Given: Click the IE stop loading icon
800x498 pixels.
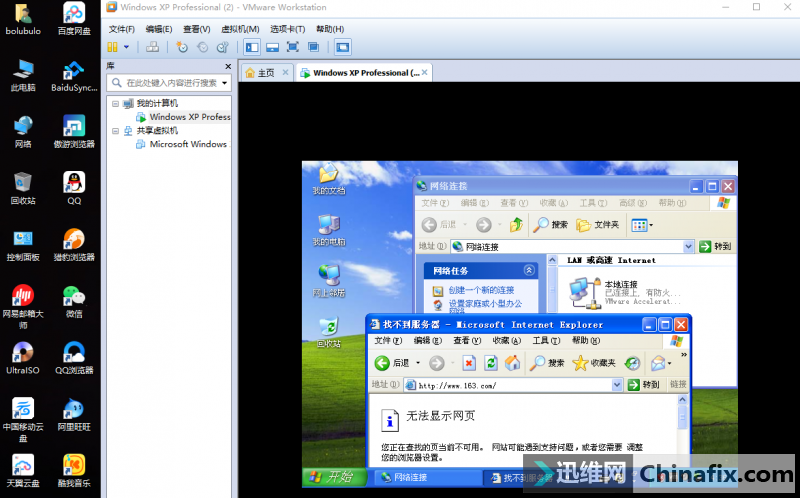Looking at the screenshot, I should [469, 363].
